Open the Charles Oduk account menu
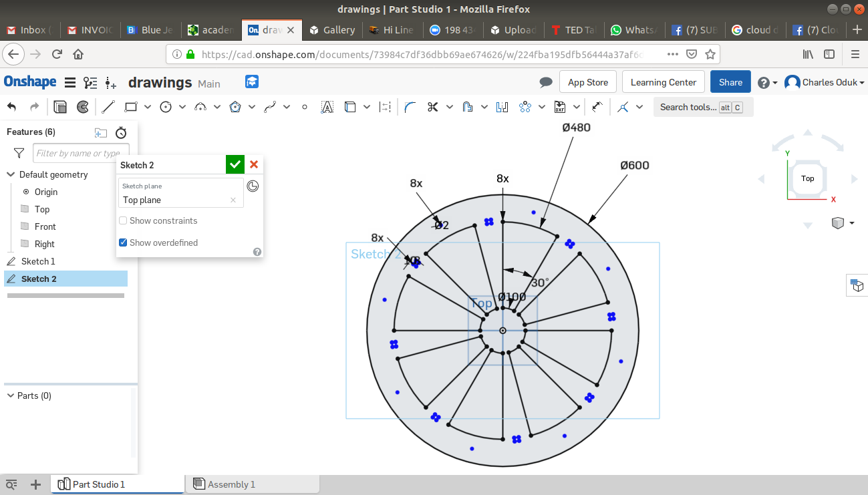The height and width of the screenshot is (495, 868). [825, 82]
